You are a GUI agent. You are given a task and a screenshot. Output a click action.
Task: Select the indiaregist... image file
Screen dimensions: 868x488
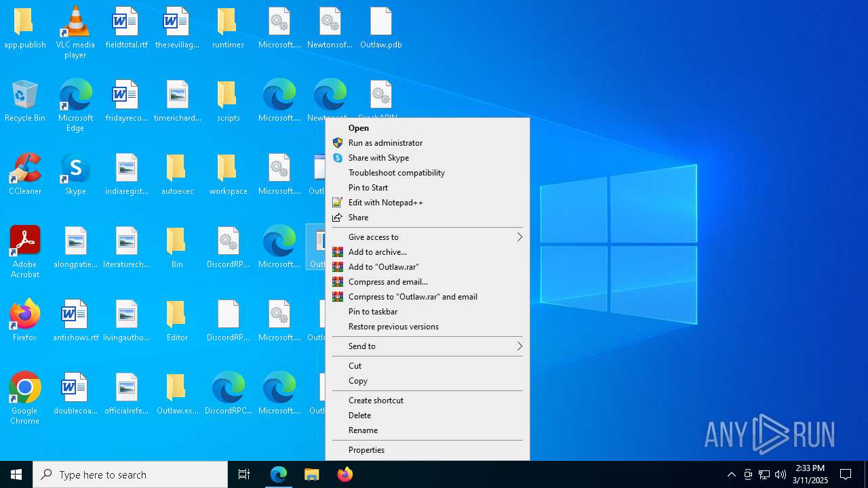(x=126, y=168)
